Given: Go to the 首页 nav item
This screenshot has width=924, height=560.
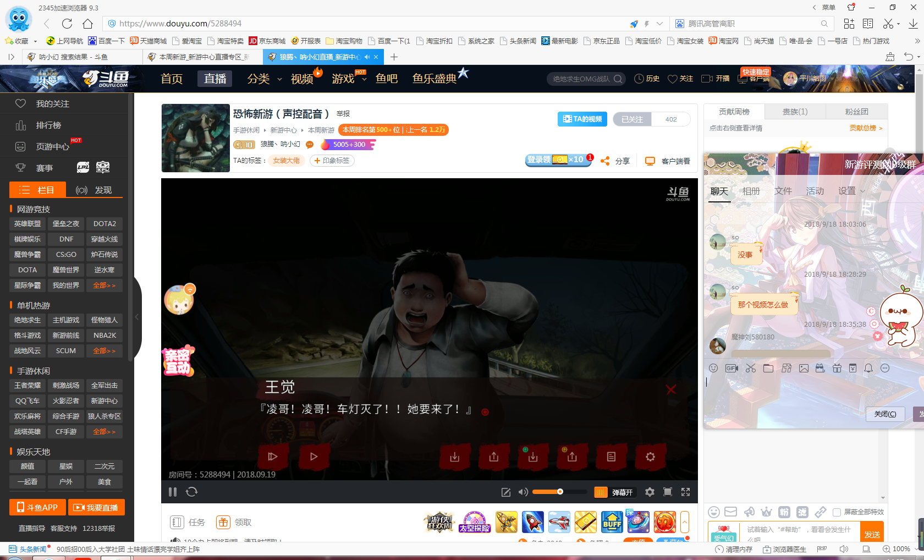Looking at the screenshot, I should click(x=171, y=79).
